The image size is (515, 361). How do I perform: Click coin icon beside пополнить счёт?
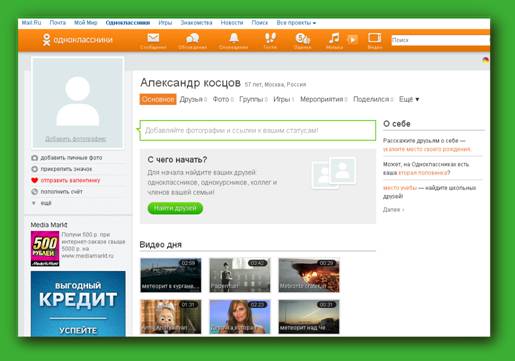(x=34, y=192)
